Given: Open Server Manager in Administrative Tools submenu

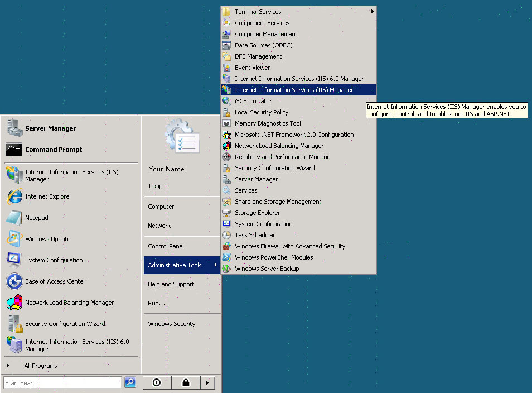Looking at the screenshot, I should pyautogui.click(x=298, y=179).
